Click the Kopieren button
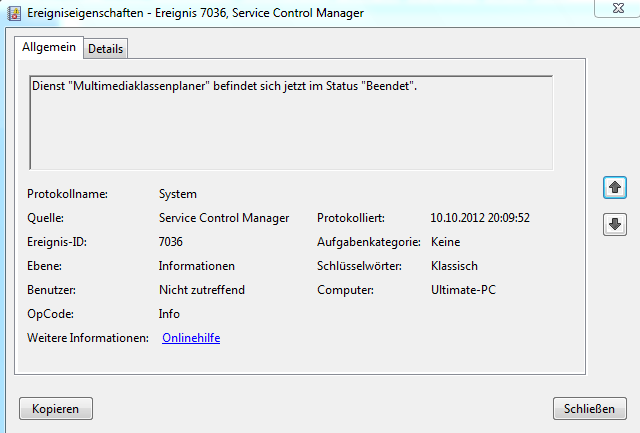The image size is (640, 433). point(56,409)
